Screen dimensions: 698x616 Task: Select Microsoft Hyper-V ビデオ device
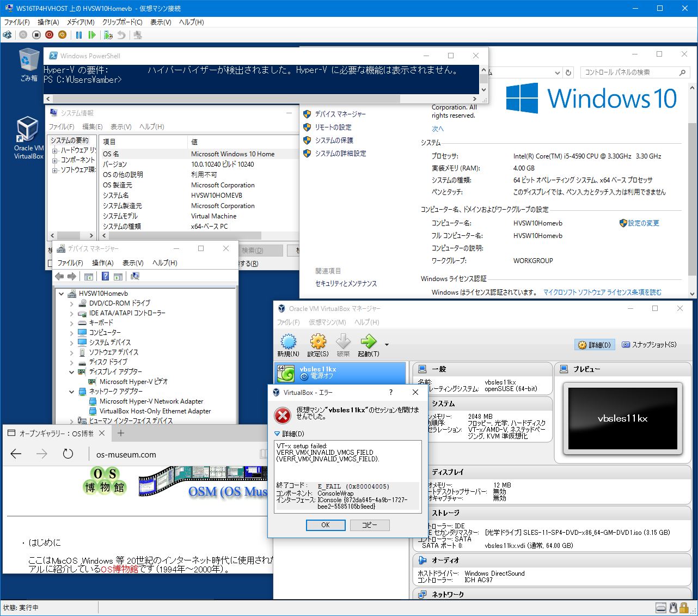point(133,382)
